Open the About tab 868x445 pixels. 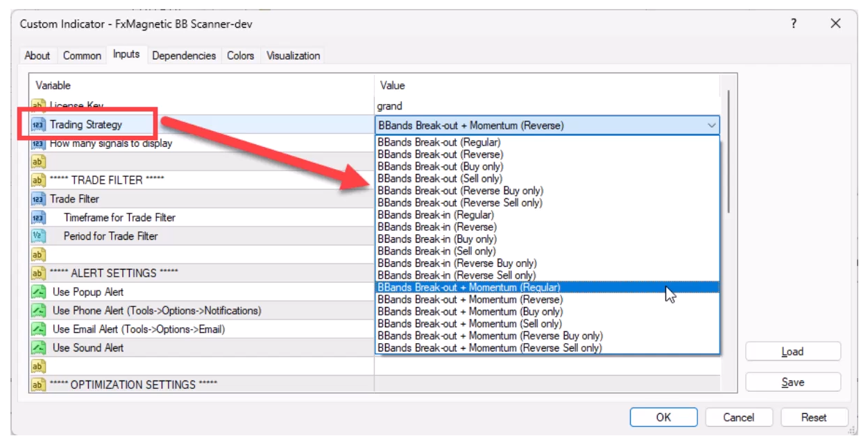pos(37,55)
